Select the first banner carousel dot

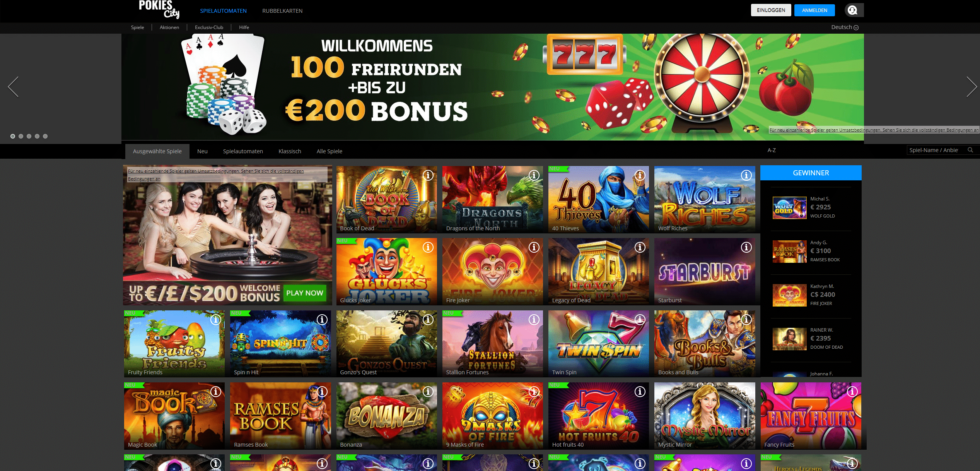pyautogui.click(x=13, y=136)
